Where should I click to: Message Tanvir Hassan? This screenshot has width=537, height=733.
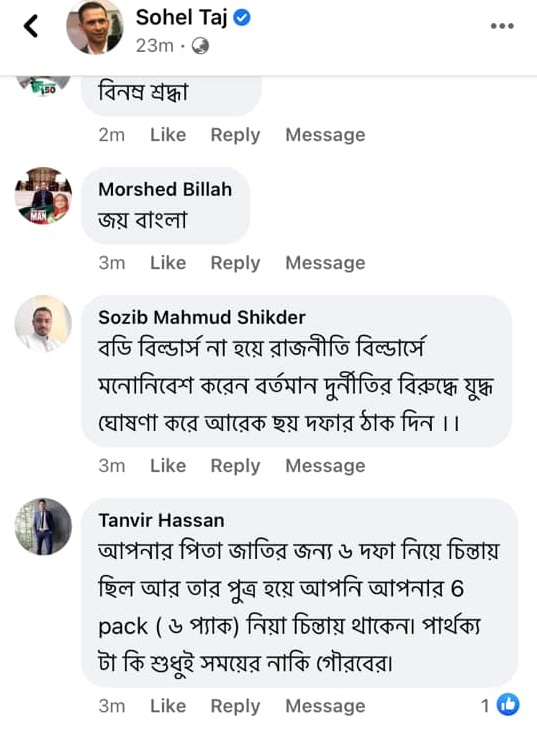point(325,706)
